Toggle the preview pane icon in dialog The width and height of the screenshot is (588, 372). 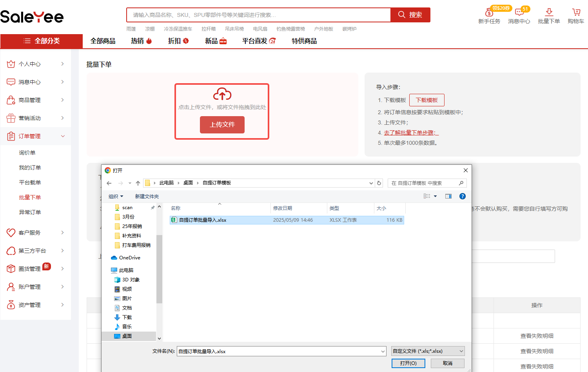(x=448, y=196)
